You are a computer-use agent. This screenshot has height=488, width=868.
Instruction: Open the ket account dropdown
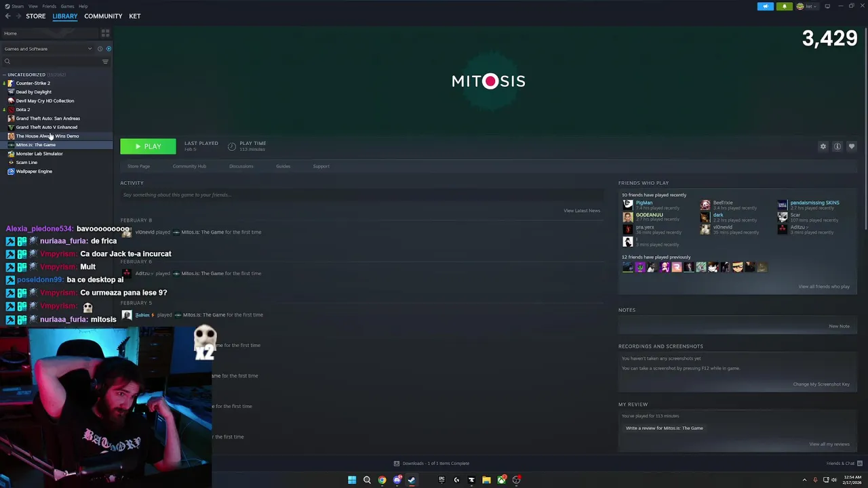[808, 6]
